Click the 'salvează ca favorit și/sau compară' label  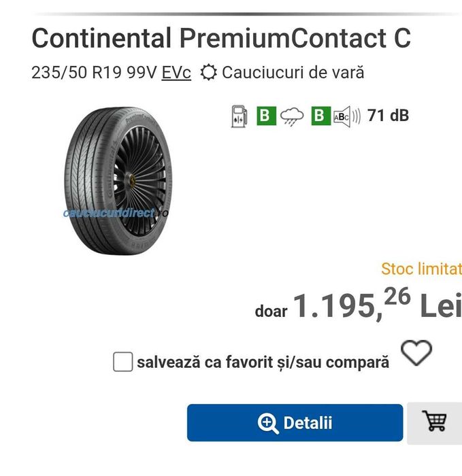pyautogui.click(x=263, y=362)
